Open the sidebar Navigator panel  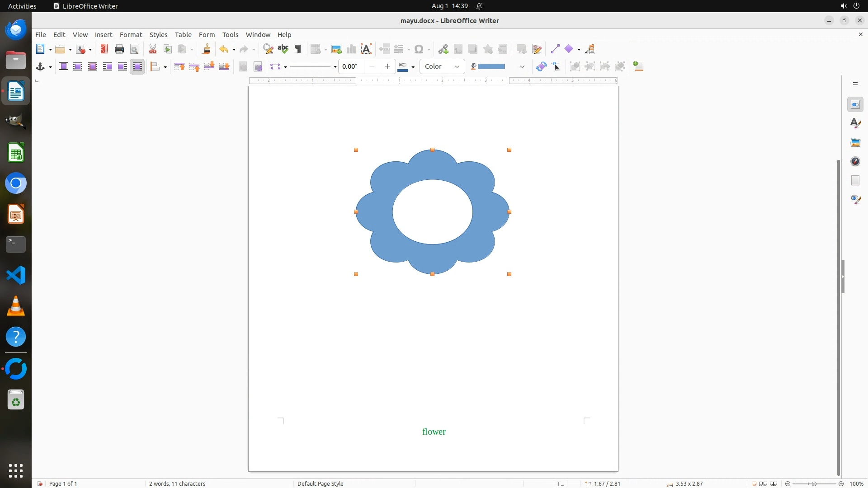(x=855, y=162)
